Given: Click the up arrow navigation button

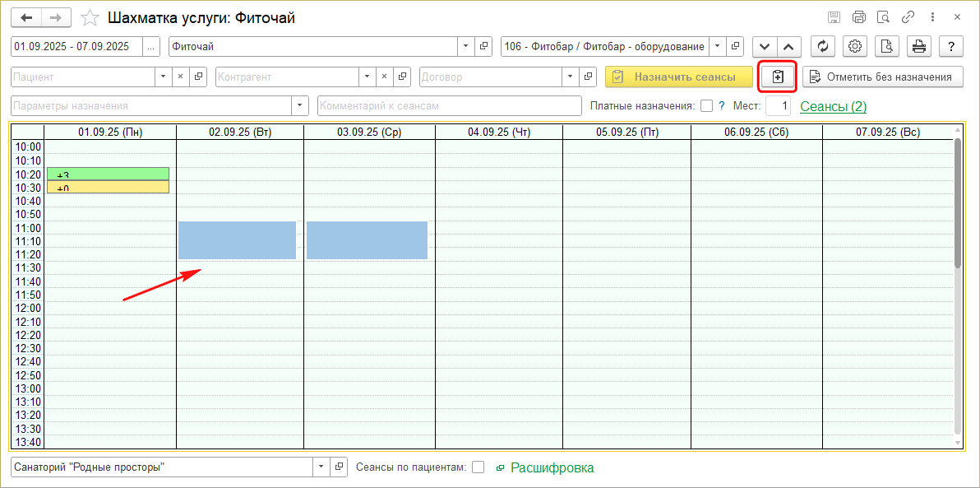Looking at the screenshot, I should pyautogui.click(x=788, y=47).
